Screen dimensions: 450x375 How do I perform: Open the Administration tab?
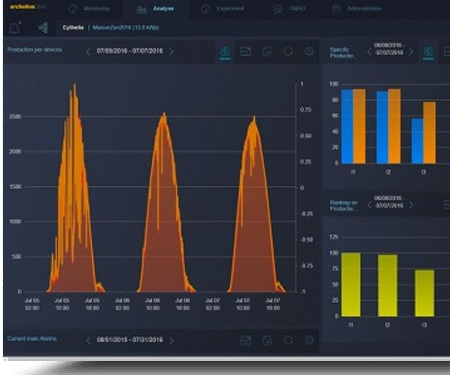point(357,9)
